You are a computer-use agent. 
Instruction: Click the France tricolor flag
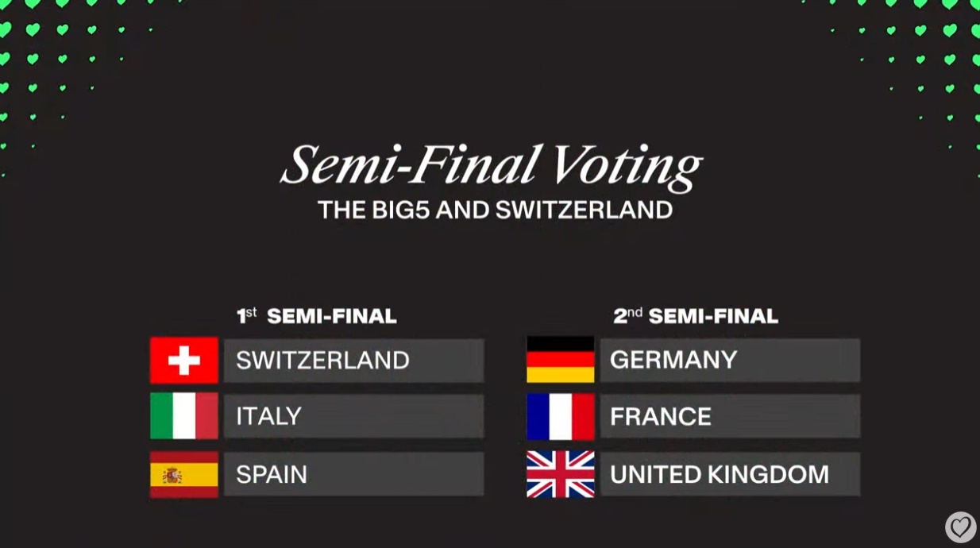click(560, 416)
